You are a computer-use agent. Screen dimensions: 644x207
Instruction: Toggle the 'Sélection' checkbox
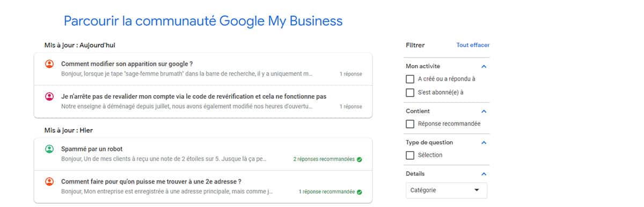[x=410, y=155]
